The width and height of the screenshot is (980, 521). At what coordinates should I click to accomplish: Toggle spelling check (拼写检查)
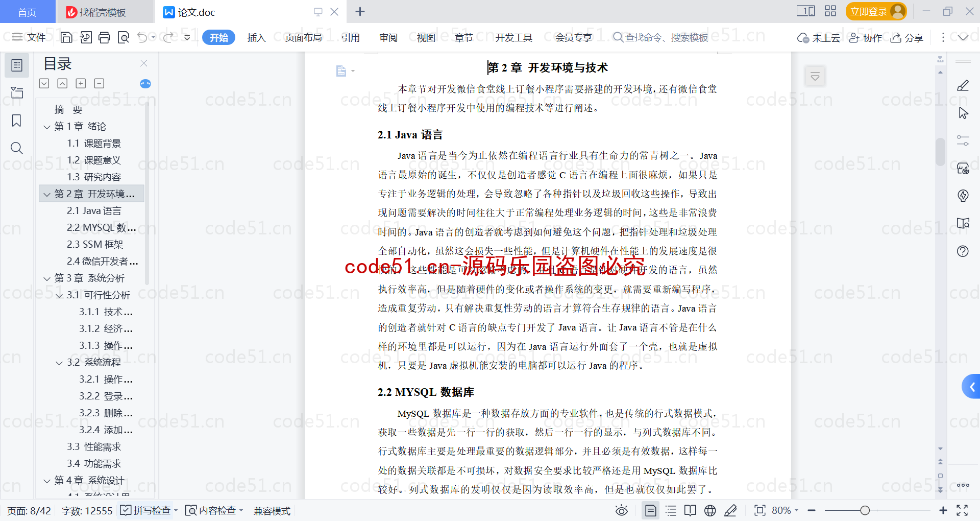(x=149, y=510)
